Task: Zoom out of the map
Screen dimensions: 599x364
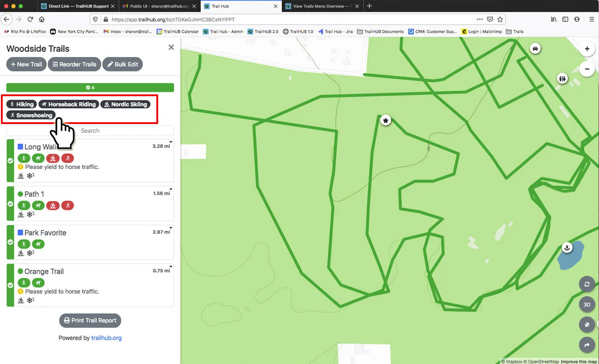Action: click(587, 69)
